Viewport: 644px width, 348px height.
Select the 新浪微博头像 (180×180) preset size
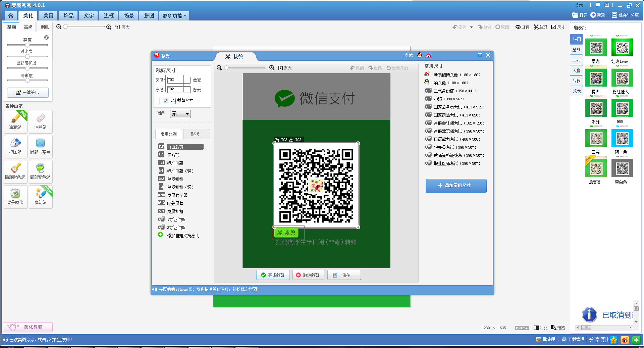pos(453,74)
